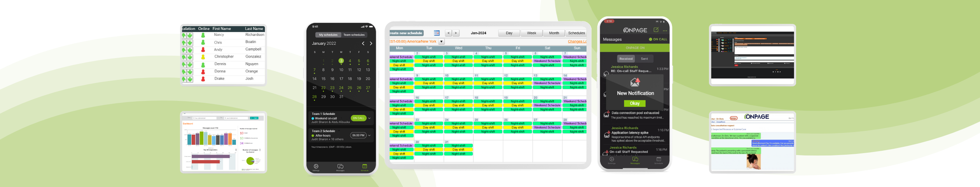This screenshot has height=187, width=980.
Task: Expand the Team 2 Schedule chevron
Action: pos(369,136)
